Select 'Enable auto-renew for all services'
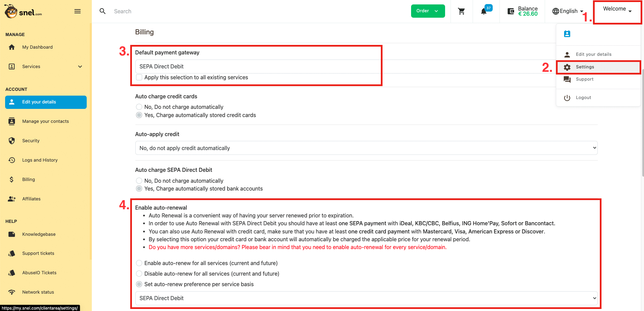 point(139,263)
